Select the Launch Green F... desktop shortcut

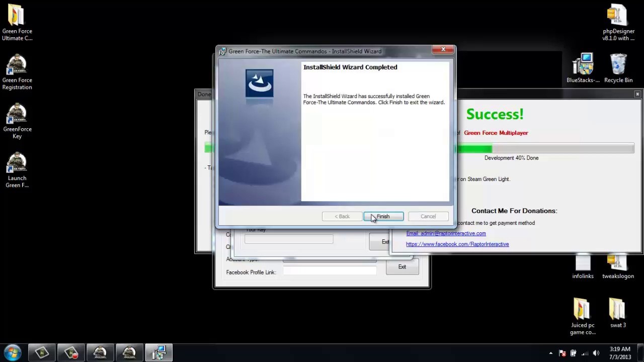tap(17, 170)
